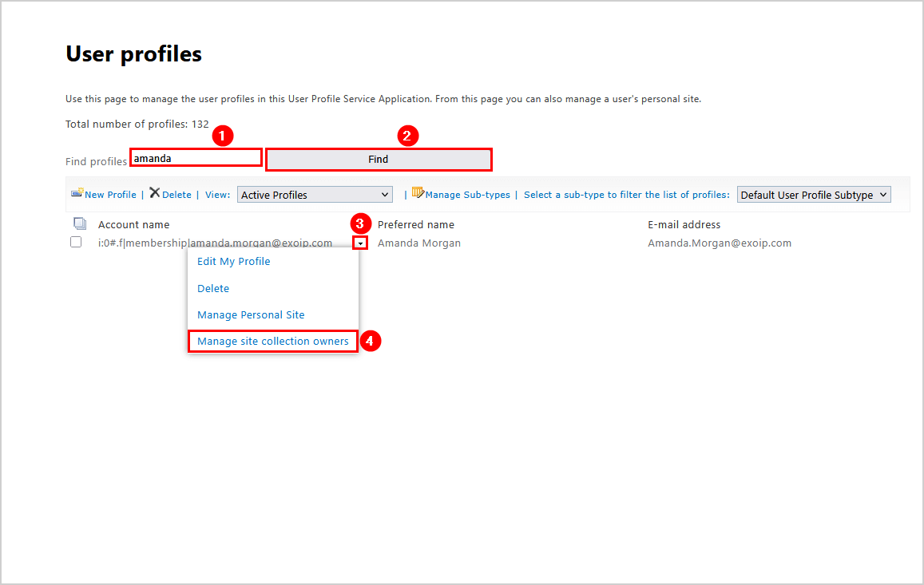This screenshot has height=585, width=924.
Task: Click the Amanda.Morgan@exoip.com email cell
Action: click(x=720, y=243)
